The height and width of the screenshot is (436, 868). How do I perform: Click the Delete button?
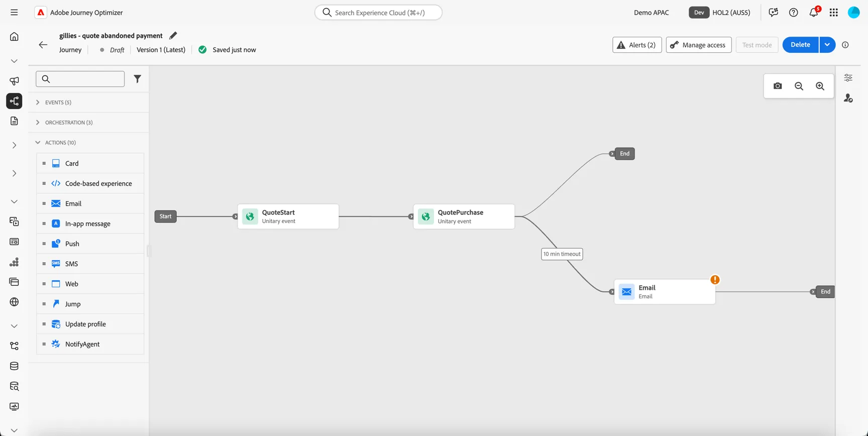(x=801, y=45)
